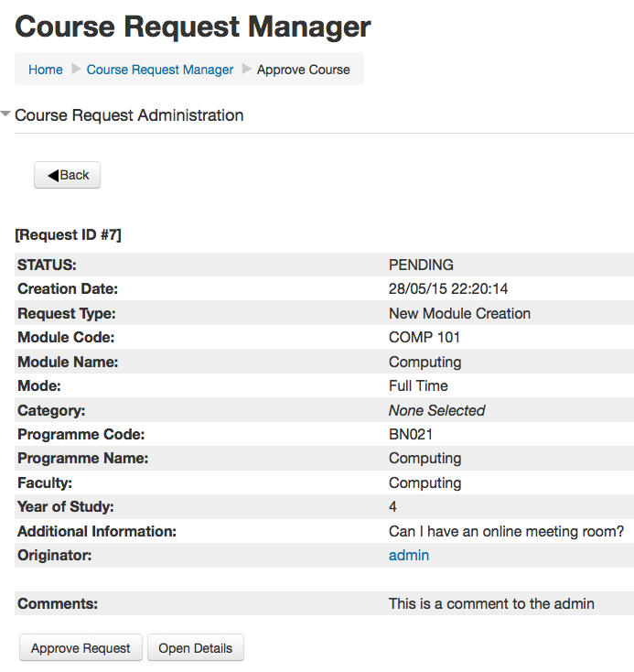Image resolution: width=634 pixels, height=672 pixels.
Task: Open Course Request Manager breadcrumb link
Action: 160,70
